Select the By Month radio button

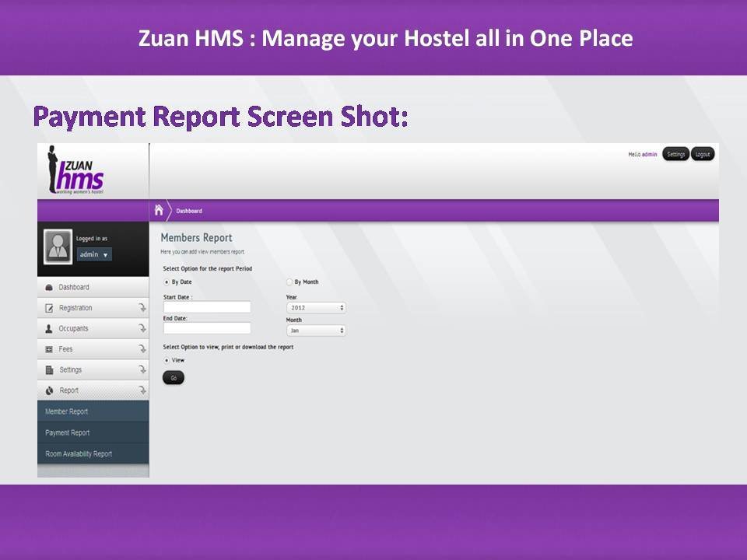pos(289,282)
